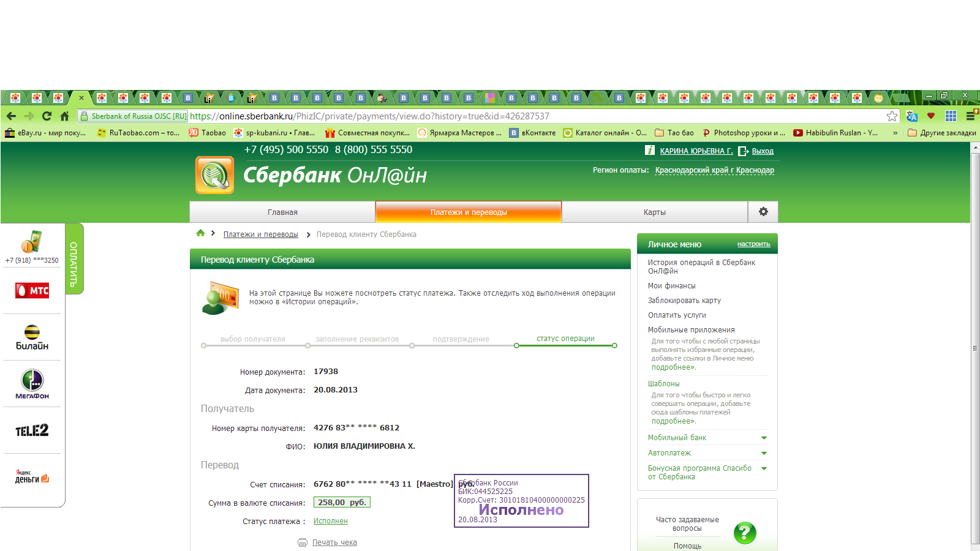Open КАРИНА ЮРЬЕВНА Г. profile link

(696, 151)
